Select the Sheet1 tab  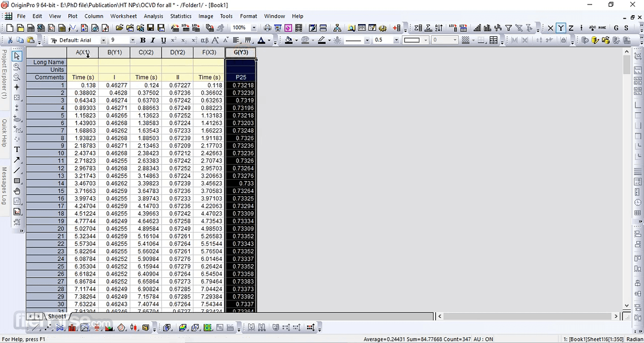tap(57, 316)
